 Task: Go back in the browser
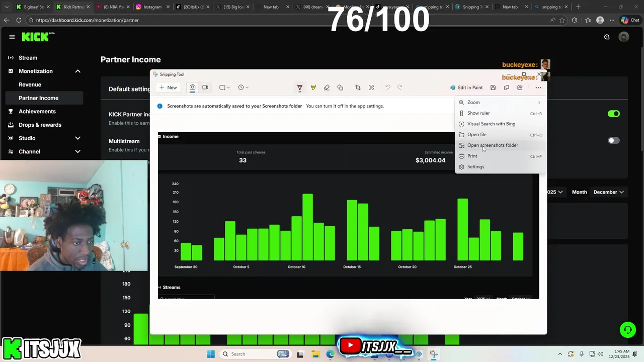(x=7, y=20)
